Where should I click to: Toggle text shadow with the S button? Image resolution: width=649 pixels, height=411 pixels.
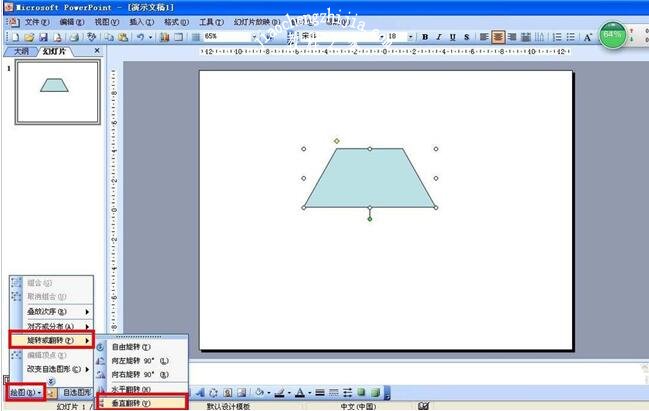(x=466, y=37)
